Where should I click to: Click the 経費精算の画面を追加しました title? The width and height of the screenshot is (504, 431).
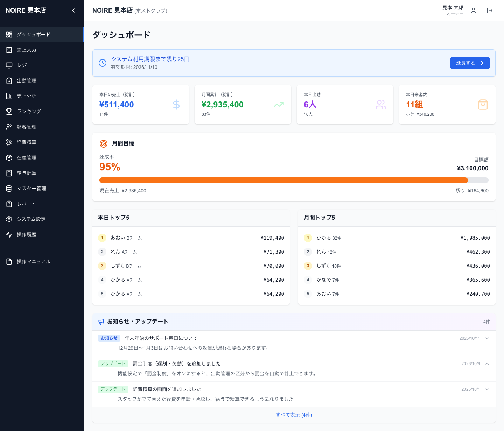167,389
